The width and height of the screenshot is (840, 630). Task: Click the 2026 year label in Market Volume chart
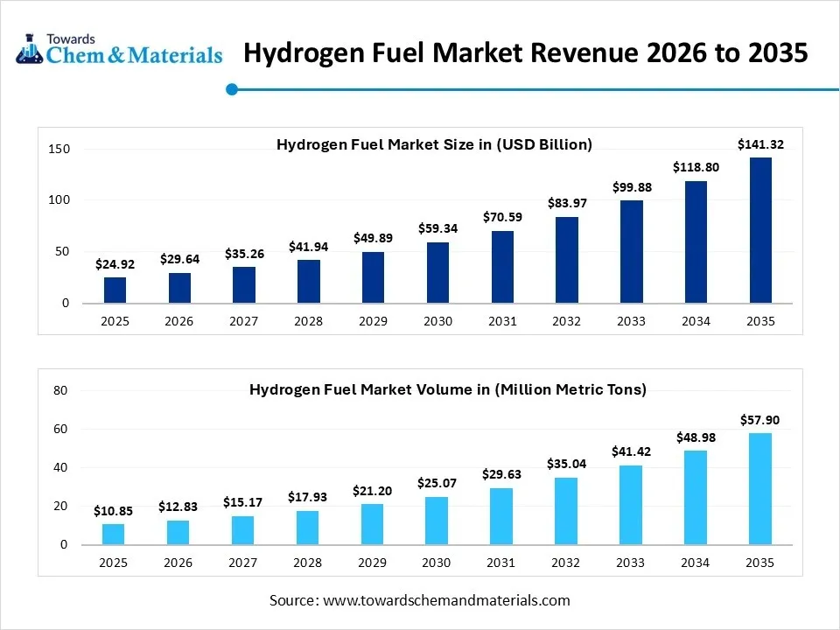click(178, 563)
